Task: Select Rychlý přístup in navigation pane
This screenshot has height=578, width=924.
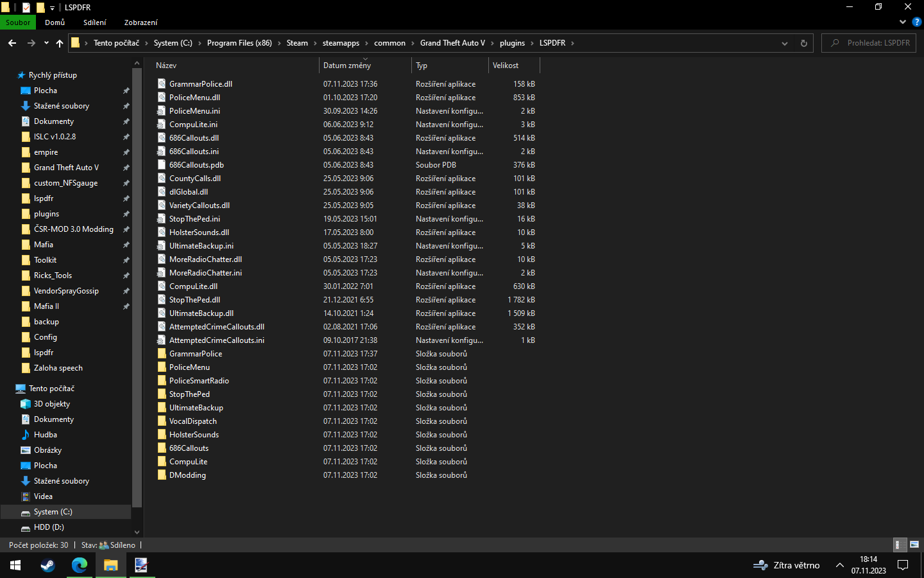Action: tap(53, 75)
